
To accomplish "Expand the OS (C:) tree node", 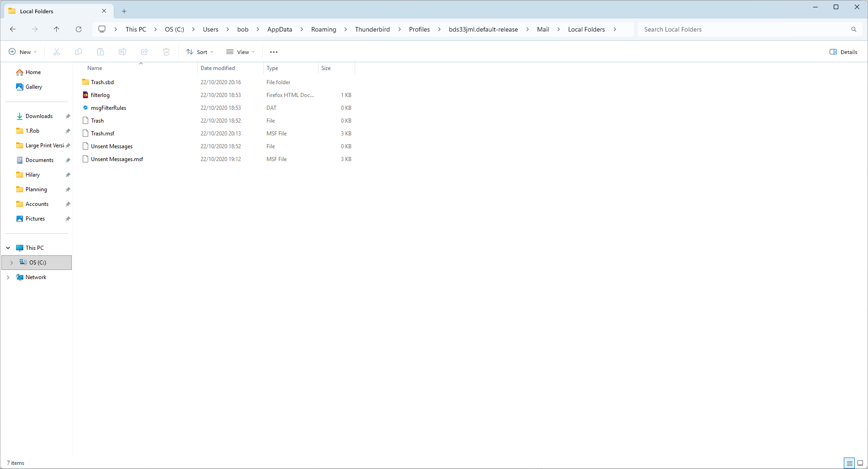I will [11, 263].
